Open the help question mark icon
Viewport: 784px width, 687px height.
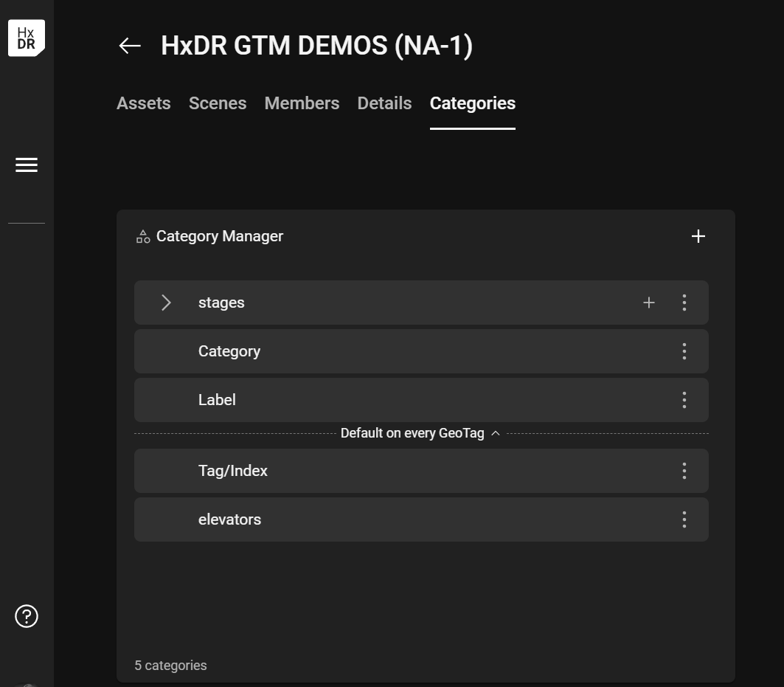pos(27,616)
